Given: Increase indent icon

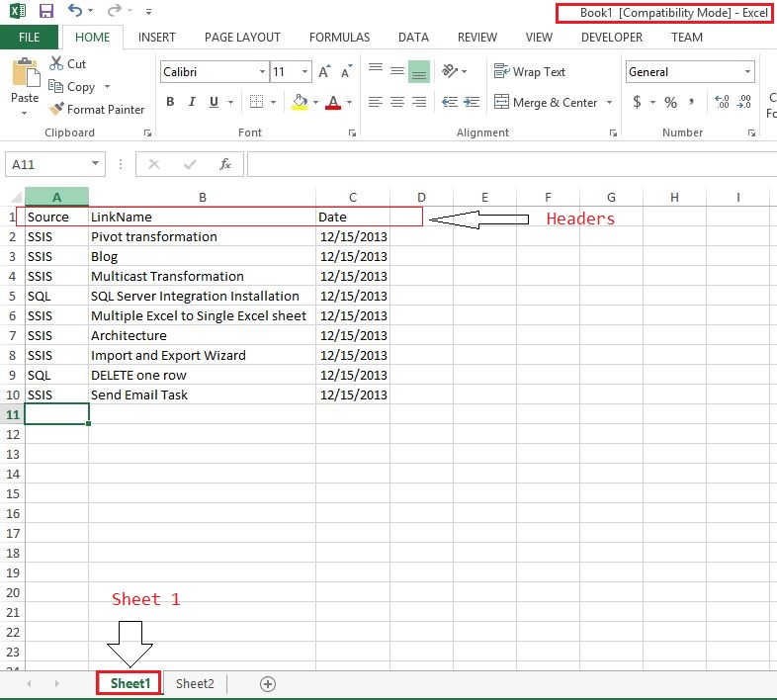Looking at the screenshot, I should pos(472,102).
